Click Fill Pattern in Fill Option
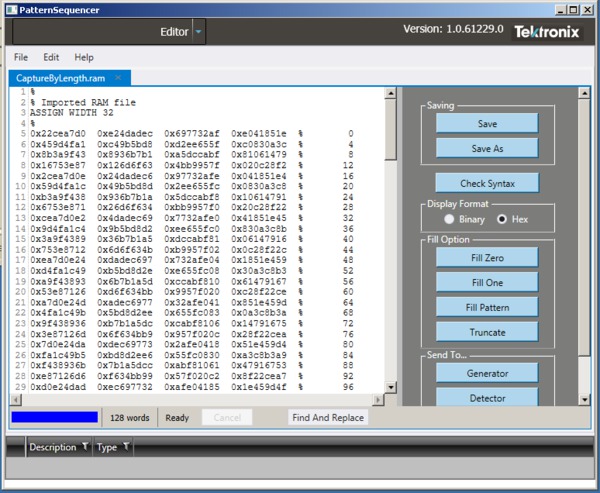Image resolution: width=600 pixels, height=493 pixels. coord(487,306)
